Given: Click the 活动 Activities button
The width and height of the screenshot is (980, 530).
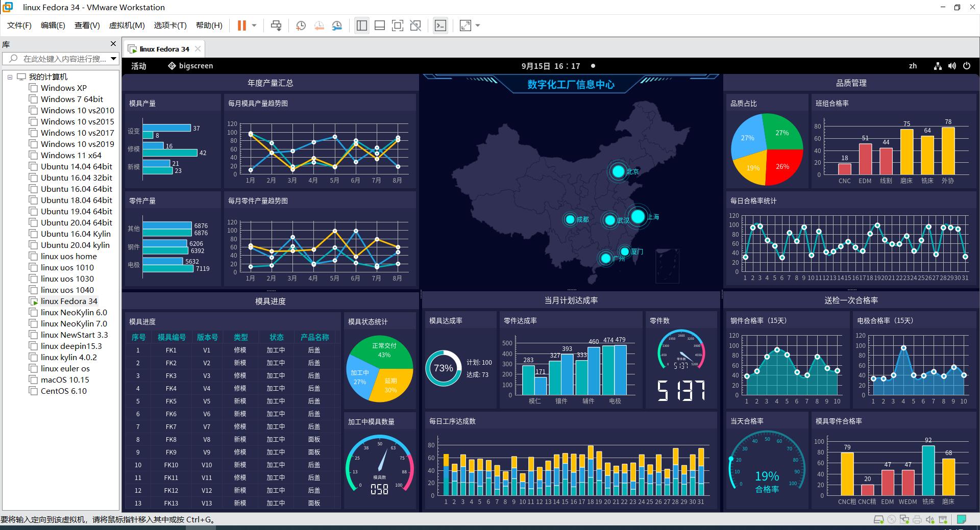Looking at the screenshot, I should click(138, 66).
